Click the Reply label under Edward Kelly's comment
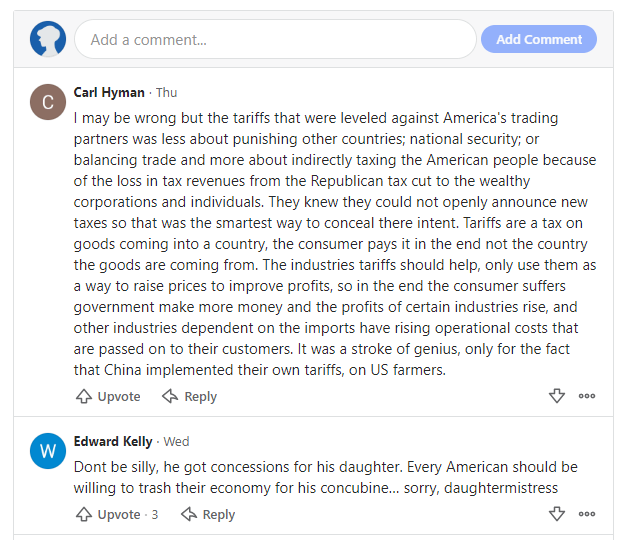The width and height of the screenshot is (628, 540). click(219, 514)
